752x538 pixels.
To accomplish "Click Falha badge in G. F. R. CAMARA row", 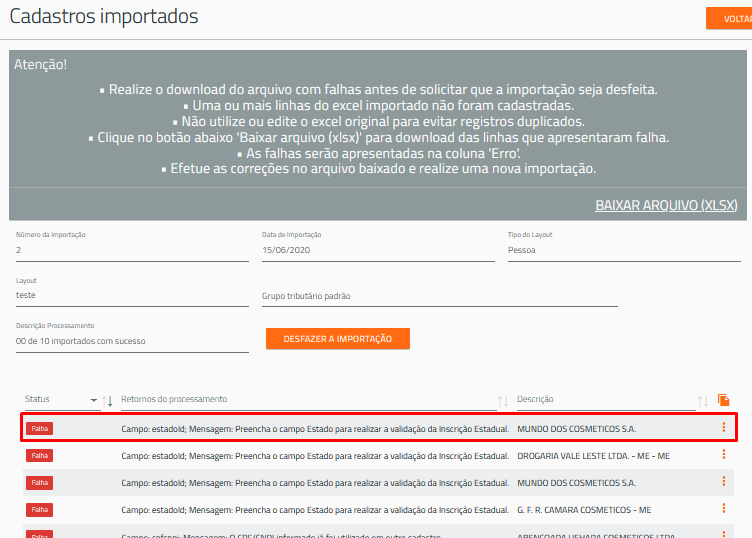I will coord(39,510).
